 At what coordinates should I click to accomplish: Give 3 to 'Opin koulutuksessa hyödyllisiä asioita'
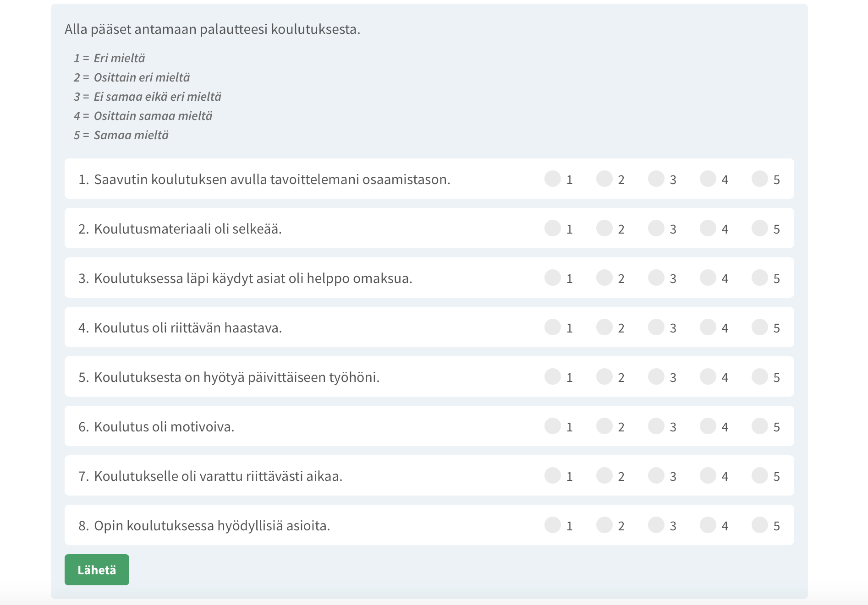(656, 525)
